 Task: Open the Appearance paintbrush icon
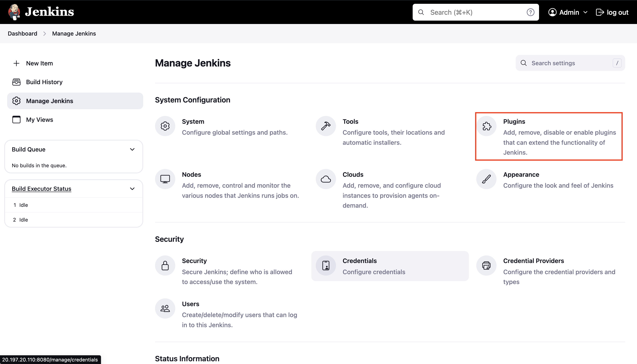(x=486, y=179)
